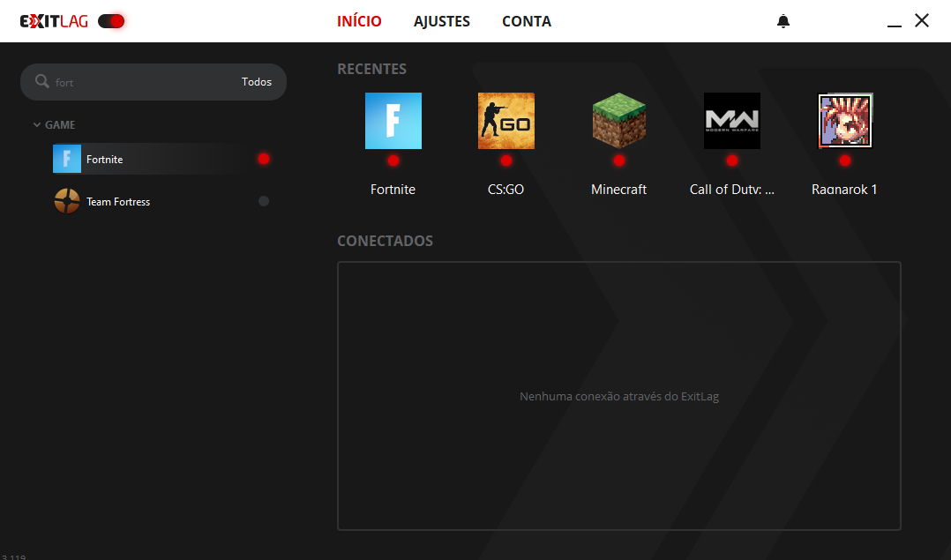
Task: Go to the INÍCIO tab
Action: [359, 21]
